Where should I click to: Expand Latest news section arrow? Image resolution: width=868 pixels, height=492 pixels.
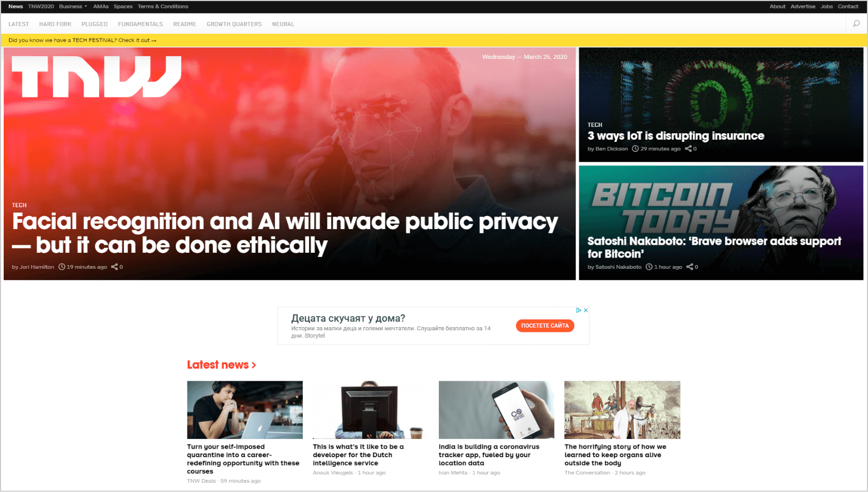click(x=254, y=365)
